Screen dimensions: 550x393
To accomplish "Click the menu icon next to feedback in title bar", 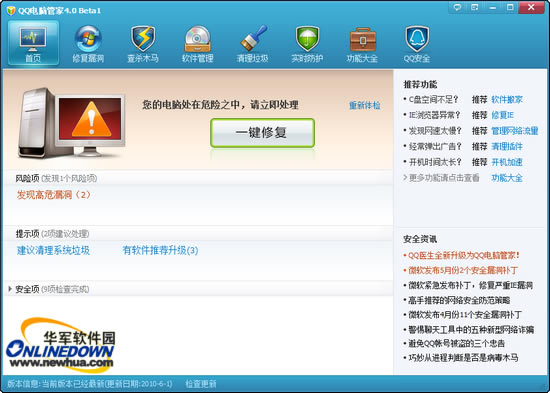I will point(475,7).
